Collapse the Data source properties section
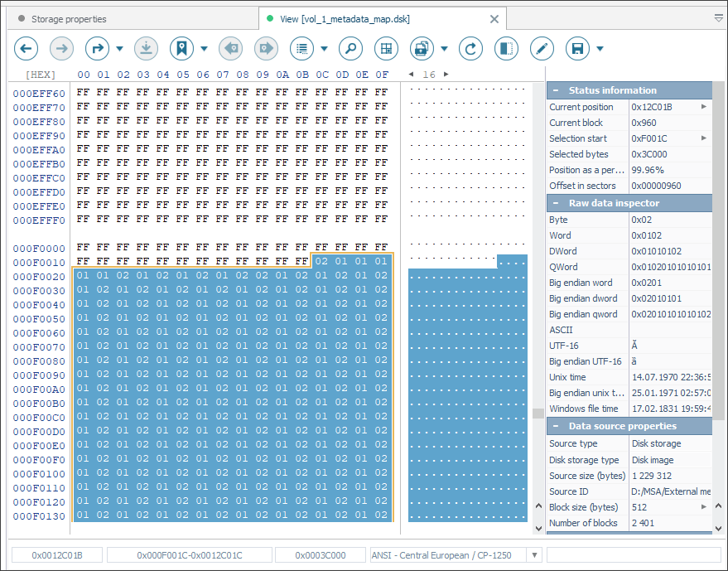Image resolution: width=728 pixels, height=571 pixels. click(554, 426)
